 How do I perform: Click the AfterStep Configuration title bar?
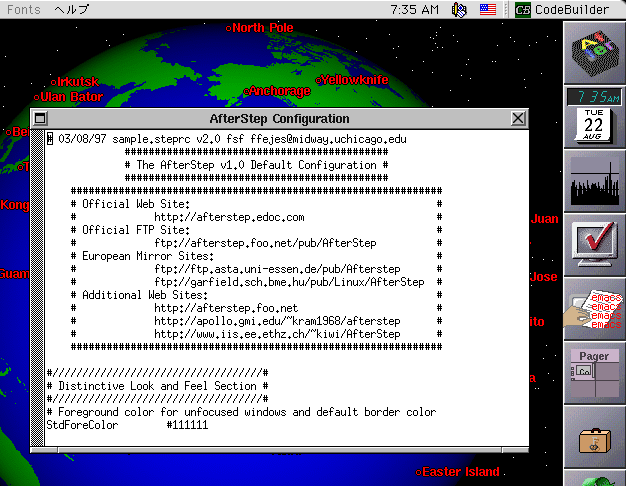tap(279, 119)
